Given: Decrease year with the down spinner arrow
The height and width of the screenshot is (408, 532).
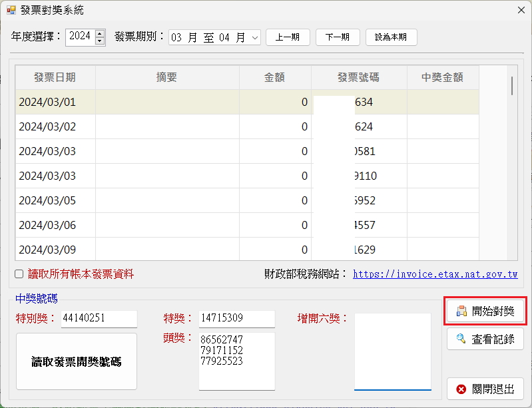Looking at the screenshot, I should pyautogui.click(x=100, y=41).
